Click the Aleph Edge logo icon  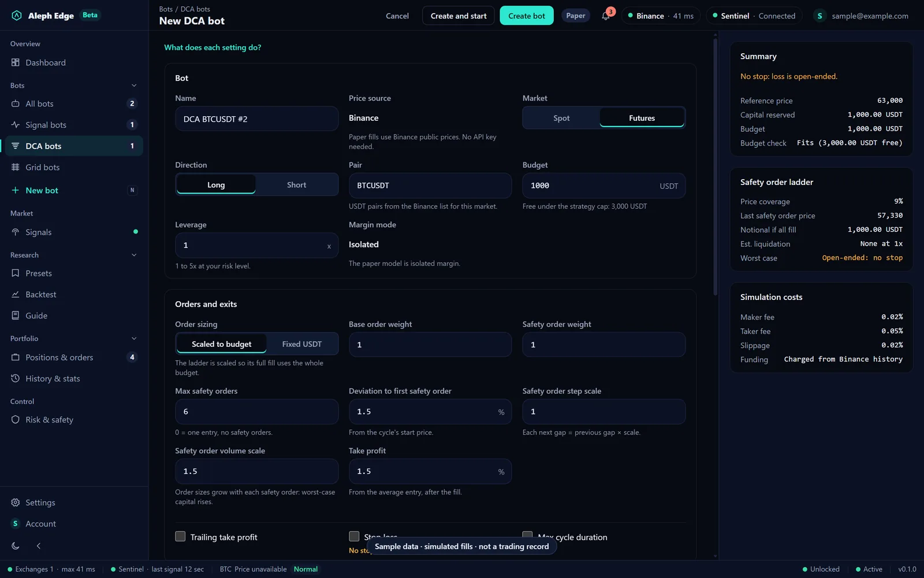pyautogui.click(x=17, y=16)
